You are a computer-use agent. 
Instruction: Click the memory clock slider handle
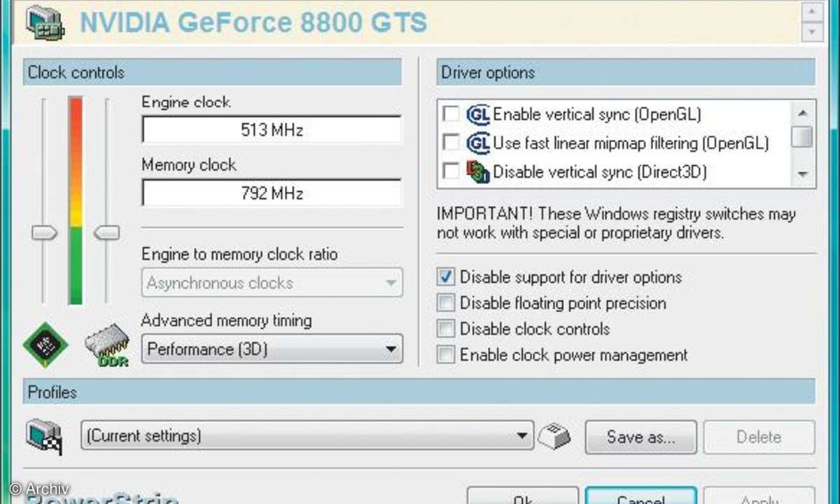[x=106, y=233]
